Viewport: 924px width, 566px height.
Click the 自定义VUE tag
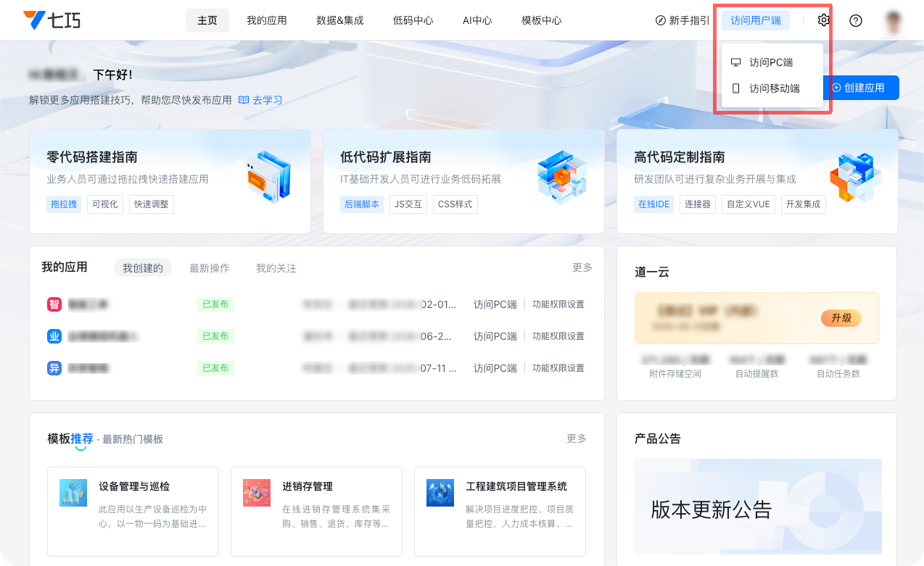[x=748, y=204]
